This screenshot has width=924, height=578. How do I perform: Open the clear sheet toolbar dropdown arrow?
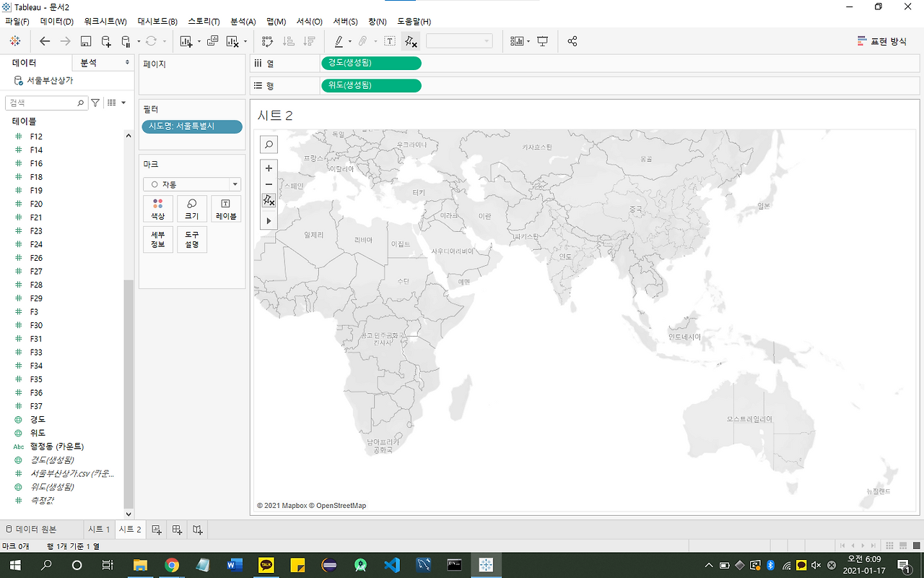point(245,42)
